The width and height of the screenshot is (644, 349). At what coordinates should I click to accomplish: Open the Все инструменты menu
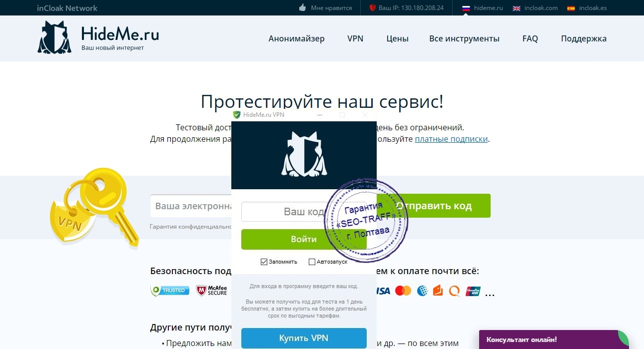464,38
